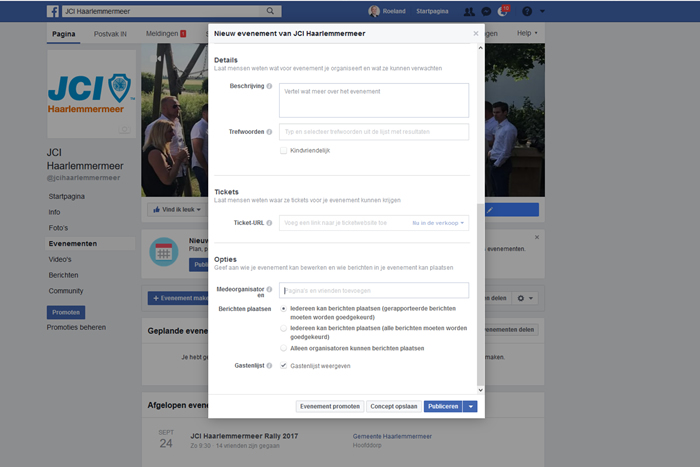Screen dimensions: 700x467
Task: Click Concept opslaan button
Action: pos(394,406)
